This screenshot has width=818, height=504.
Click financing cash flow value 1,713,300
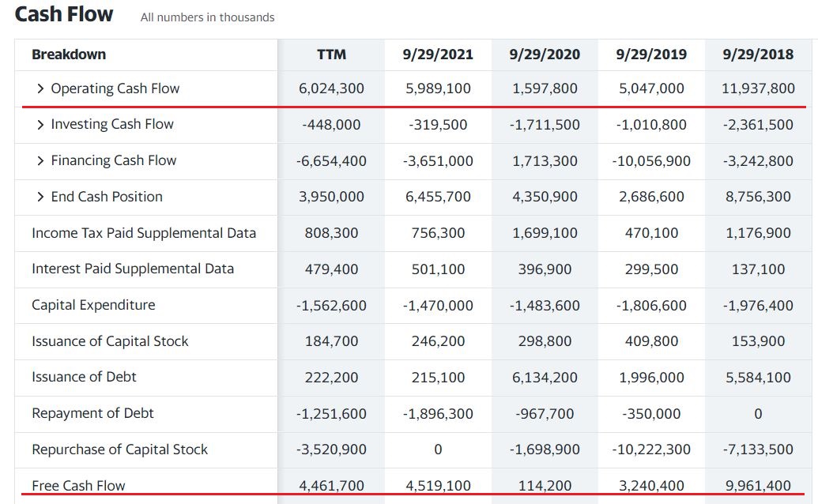(545, 161)
